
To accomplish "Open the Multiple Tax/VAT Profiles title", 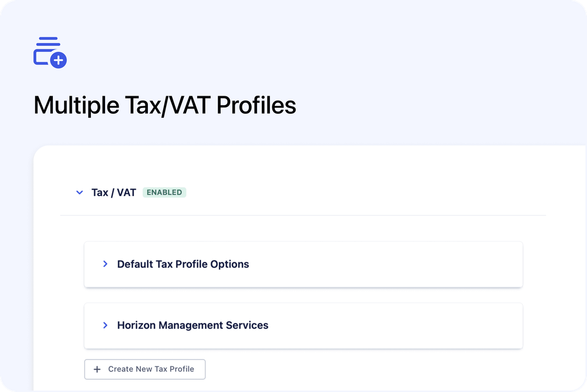I will [165, 105].
